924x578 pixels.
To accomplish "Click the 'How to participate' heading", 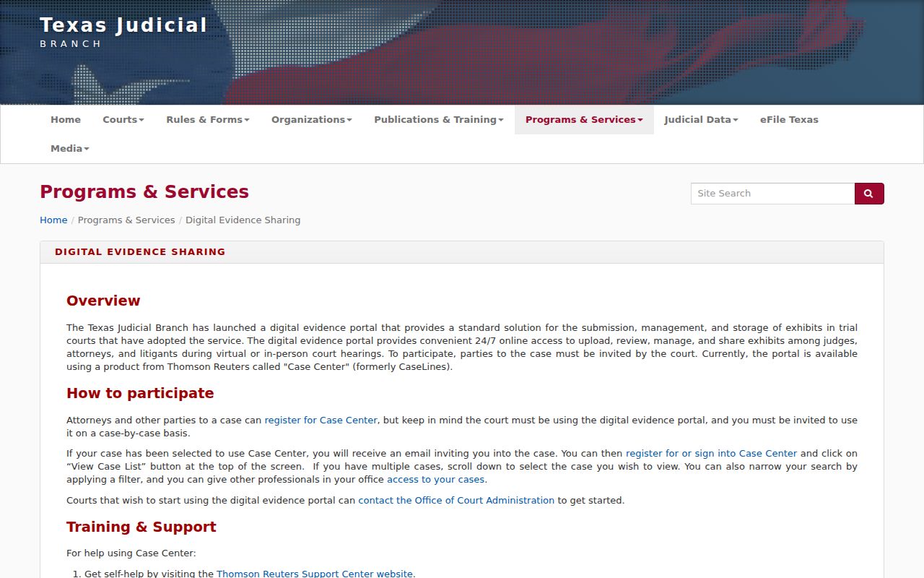I will (140, 393).
